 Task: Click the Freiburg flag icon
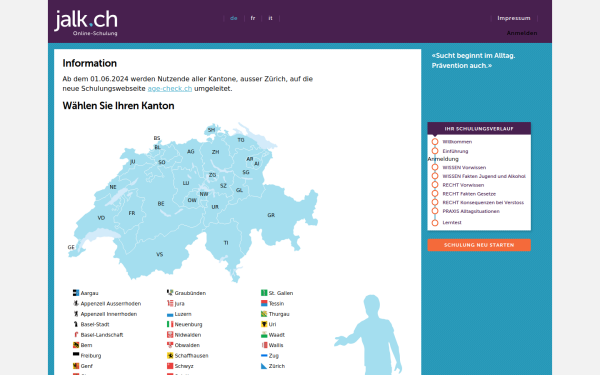click(x=76, y=355)
